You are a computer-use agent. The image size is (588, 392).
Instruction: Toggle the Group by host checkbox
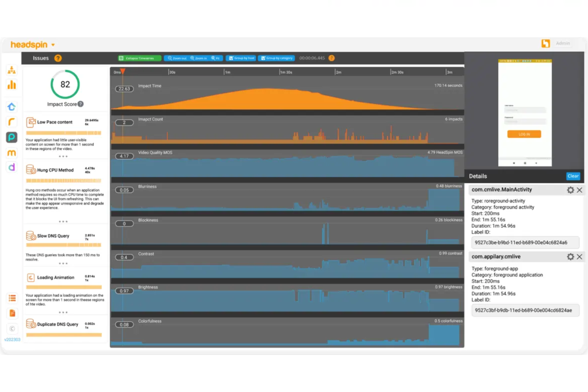[x=231, y=58]
